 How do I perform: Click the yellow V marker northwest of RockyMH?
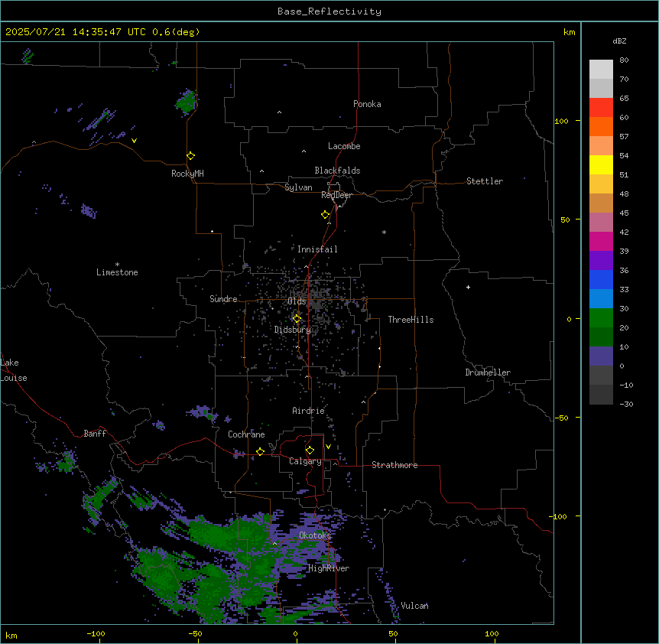pyautogui.click(x=134, y=141)
